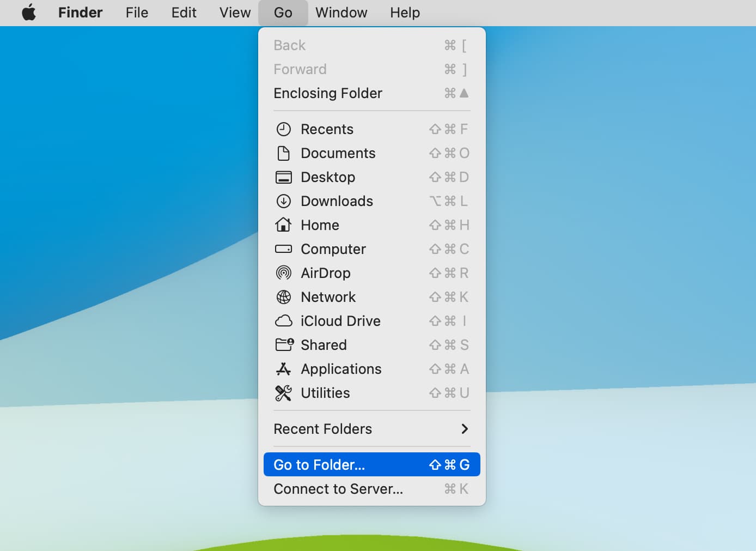The height and width of the screenshot is (551, 756).
Task: Click the iCloud Drive cloud icon
Action: point(283,321)
